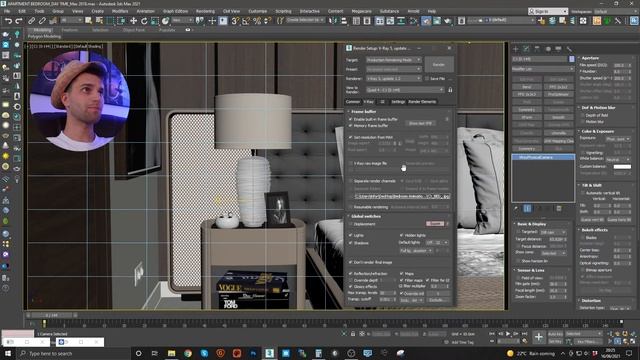This screenshot has width=640, height=360.
Task: Open the View to Render dropdown
Action: [x=405, y=90]
